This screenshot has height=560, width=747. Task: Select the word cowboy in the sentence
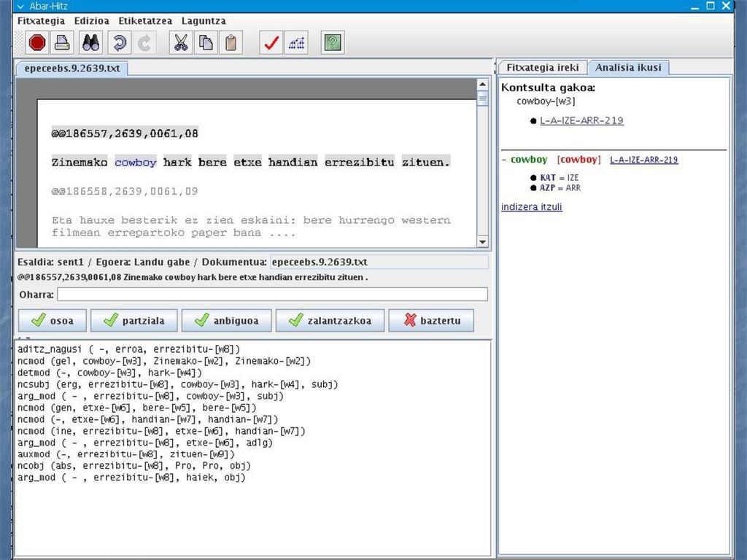136,163
